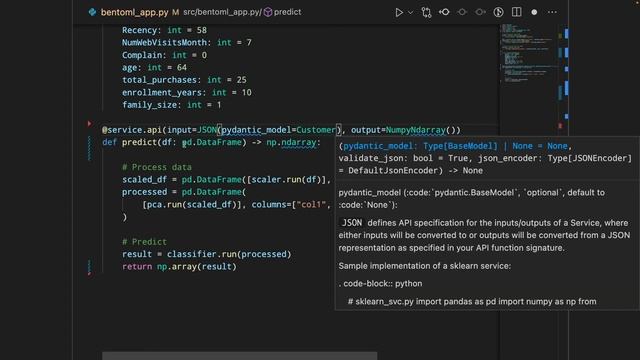Click the '# Process data' comment

[x=157, y=167]
